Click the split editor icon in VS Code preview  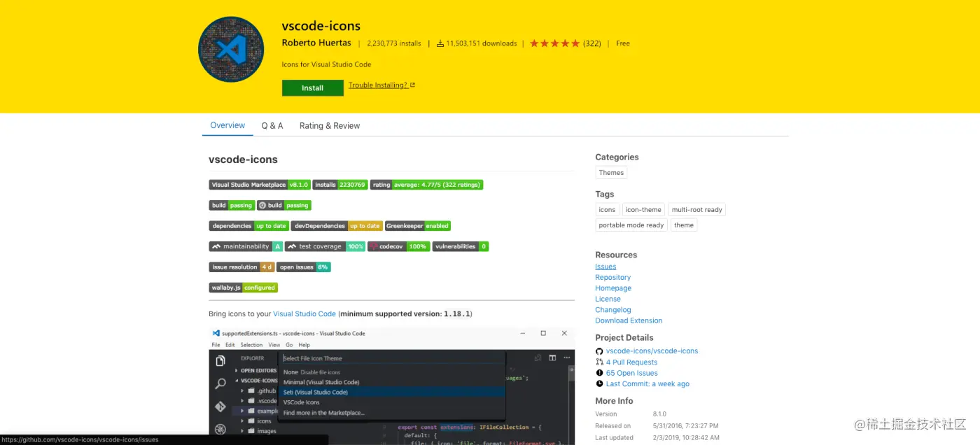coord(552,358)
